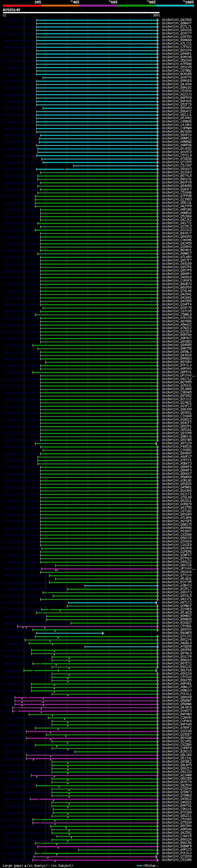
Task: Open hit UniRef100_B6T684
Action: 176,132
